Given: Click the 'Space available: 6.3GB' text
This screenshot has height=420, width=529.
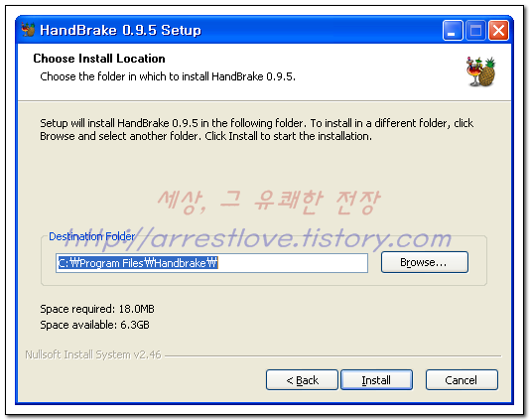Looking at the screenshot, I should [x=95, y=325].
